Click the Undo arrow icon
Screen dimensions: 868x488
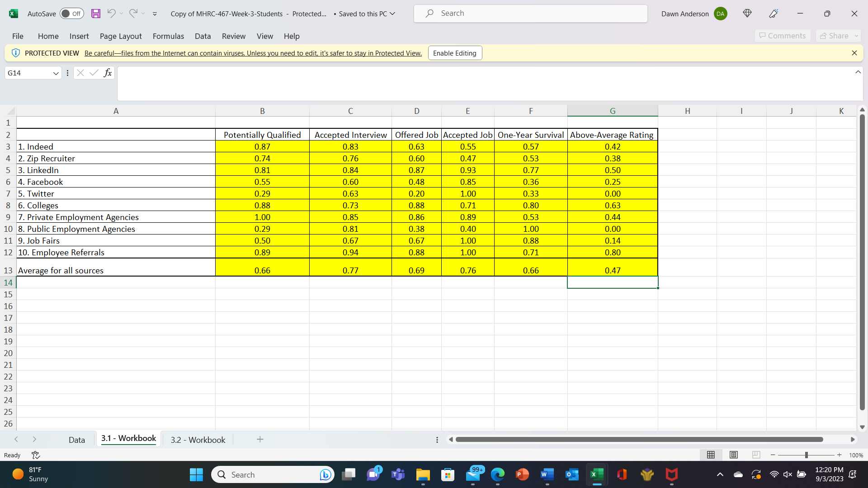111,14
